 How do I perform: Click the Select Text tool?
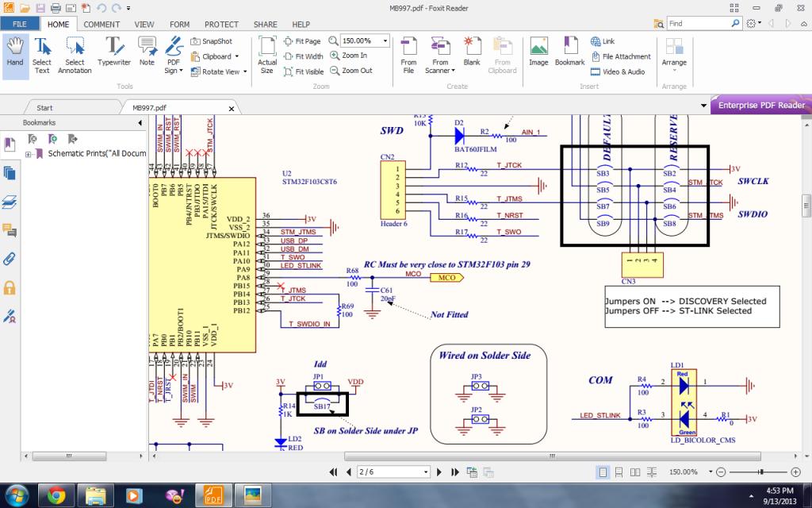tap(42, 55)
